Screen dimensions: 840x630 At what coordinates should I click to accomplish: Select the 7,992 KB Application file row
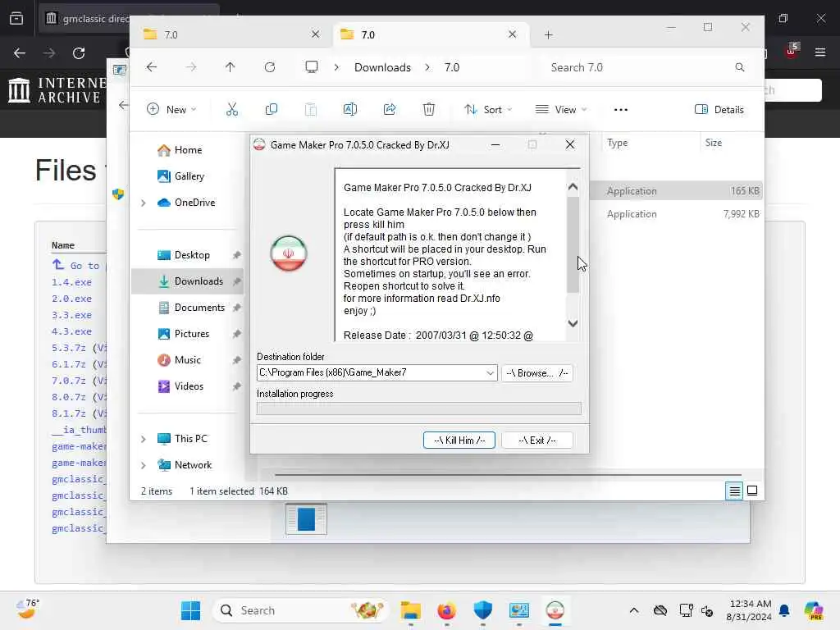676,214
